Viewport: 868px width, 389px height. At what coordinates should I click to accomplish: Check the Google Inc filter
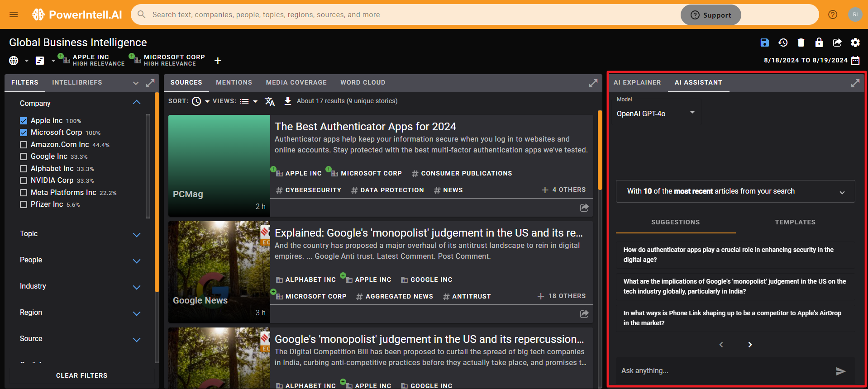(x=24, y=157)
